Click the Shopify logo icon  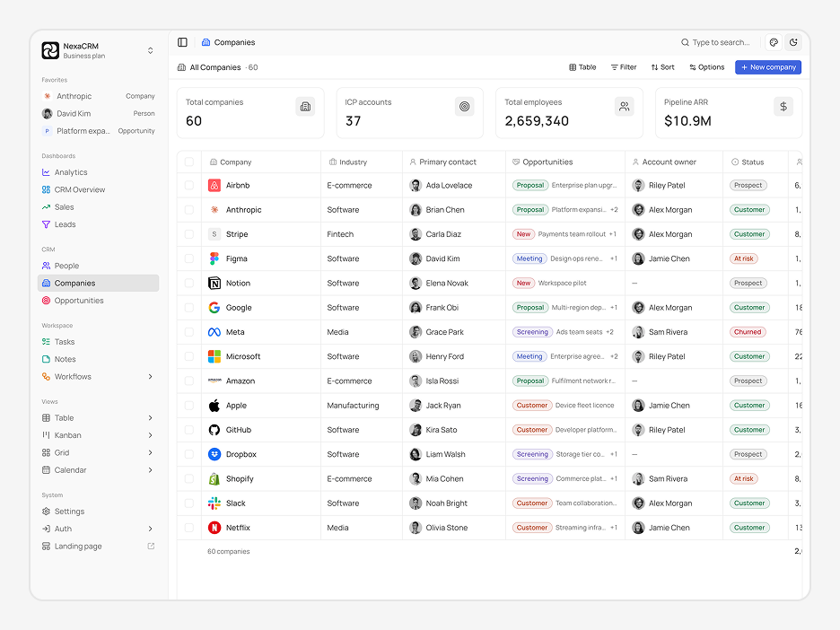point(214,479)
